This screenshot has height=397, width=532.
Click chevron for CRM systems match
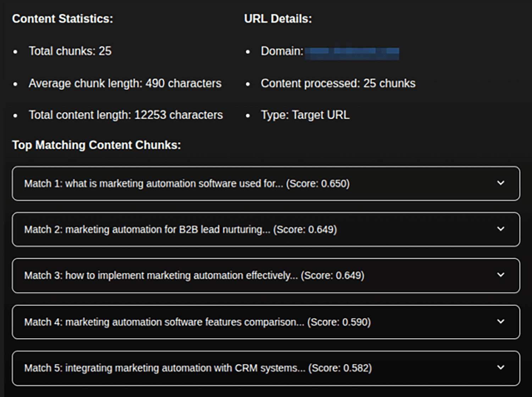point(500,368)
